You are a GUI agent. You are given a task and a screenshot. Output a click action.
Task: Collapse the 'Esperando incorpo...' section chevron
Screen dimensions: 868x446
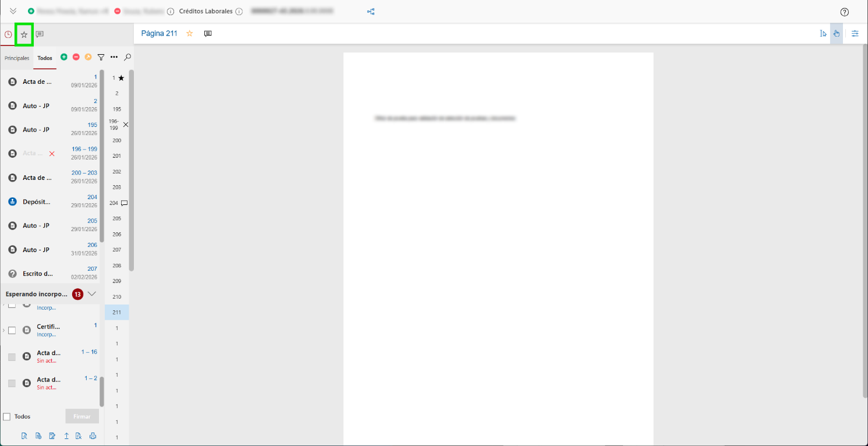point(91,294)
